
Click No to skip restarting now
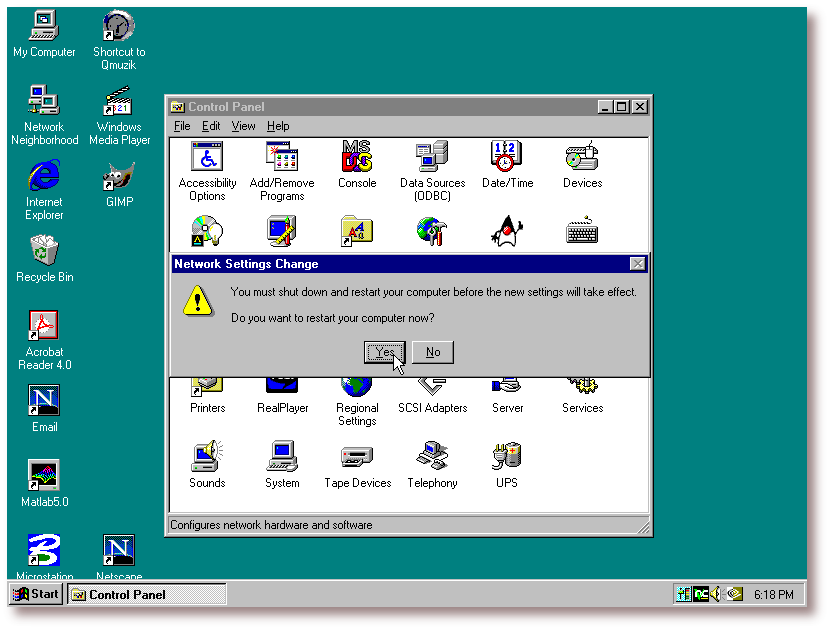point(433,352)
